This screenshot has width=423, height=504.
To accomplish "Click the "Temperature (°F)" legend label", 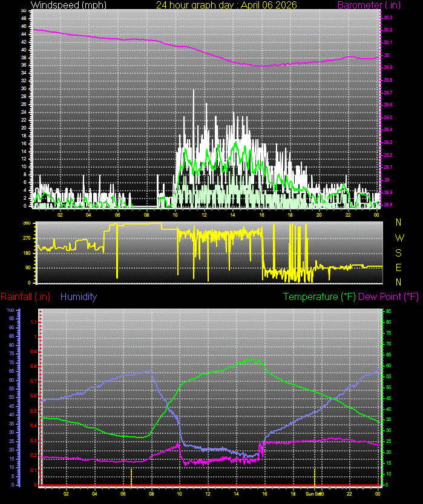I will [320, 296].
